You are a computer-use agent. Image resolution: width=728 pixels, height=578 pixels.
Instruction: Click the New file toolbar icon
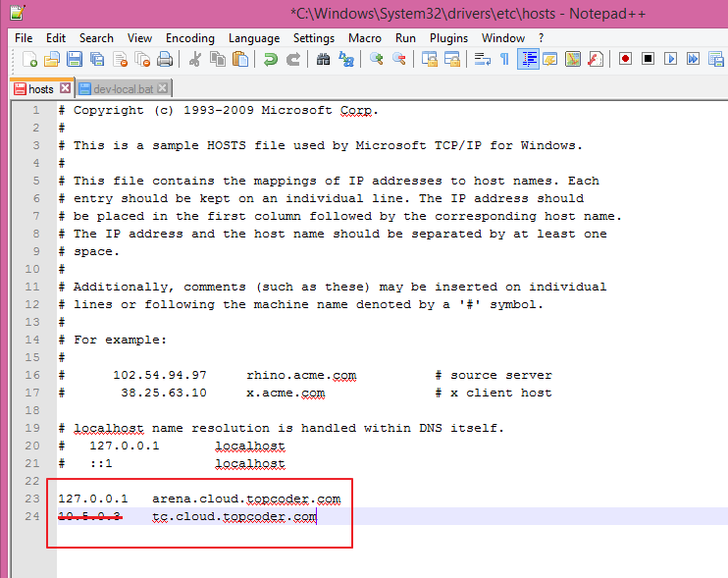click(x=30, y=59)
